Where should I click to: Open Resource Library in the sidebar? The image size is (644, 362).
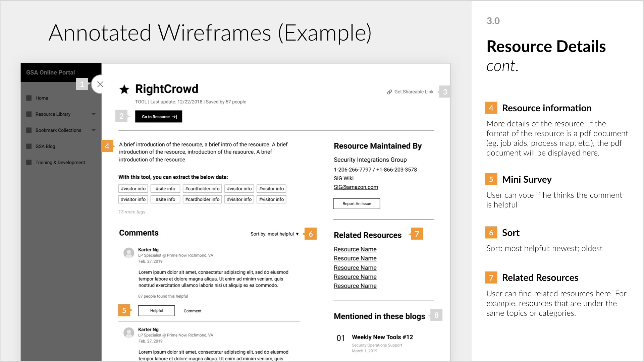tap(53, 114)
